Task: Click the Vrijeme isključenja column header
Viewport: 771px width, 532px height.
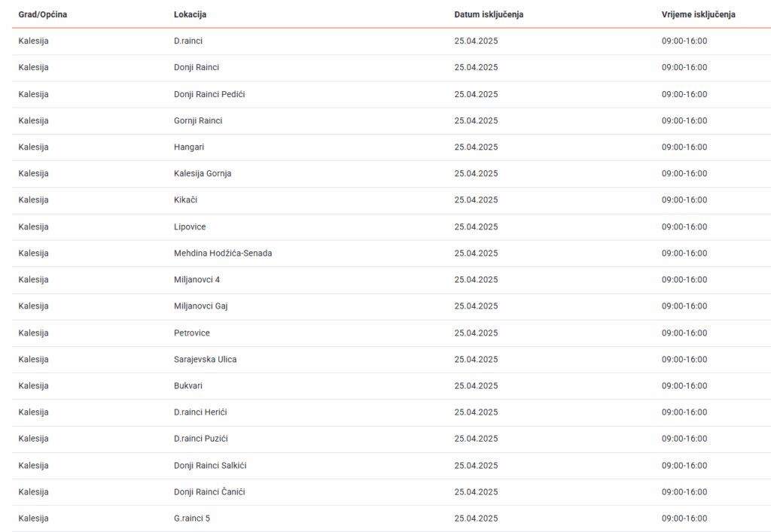Action: point(698,14)
